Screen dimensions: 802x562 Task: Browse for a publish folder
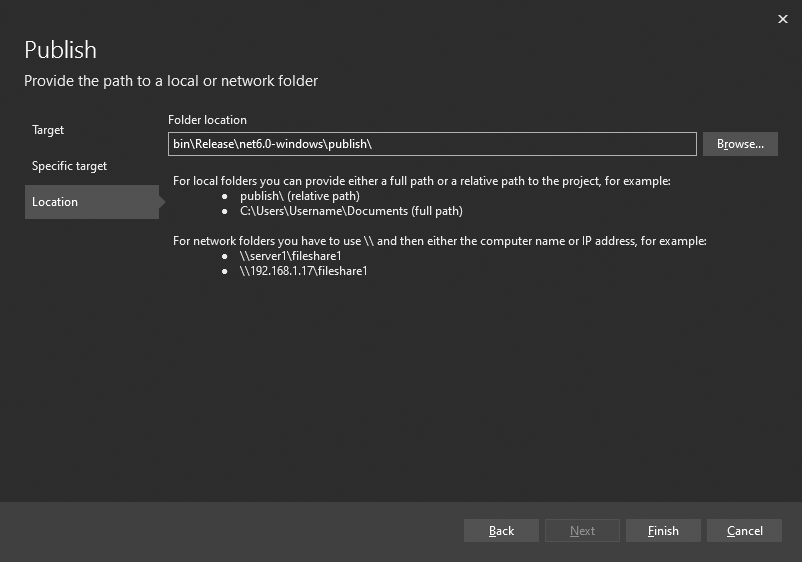(740, 144)
